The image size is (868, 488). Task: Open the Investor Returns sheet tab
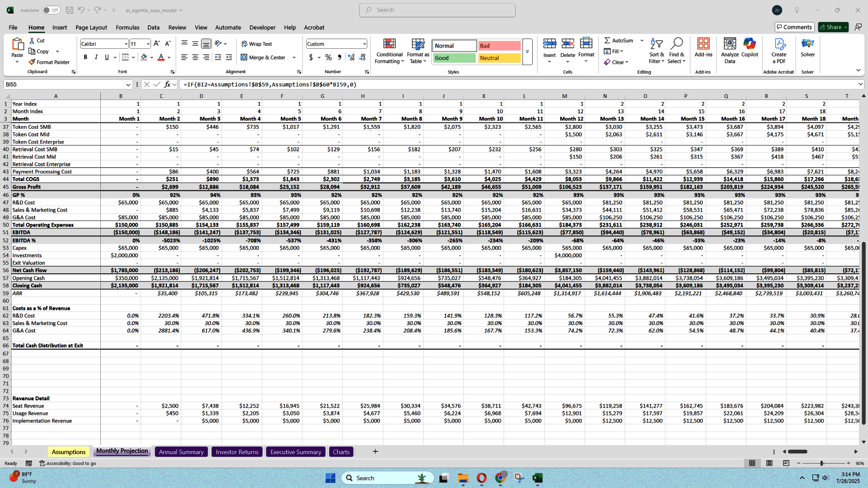(x=237, y=452)
